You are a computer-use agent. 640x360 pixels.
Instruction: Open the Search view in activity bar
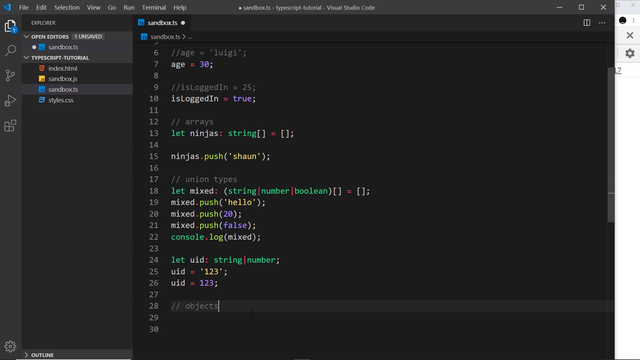pyautogui.click(x=10, y=51)
